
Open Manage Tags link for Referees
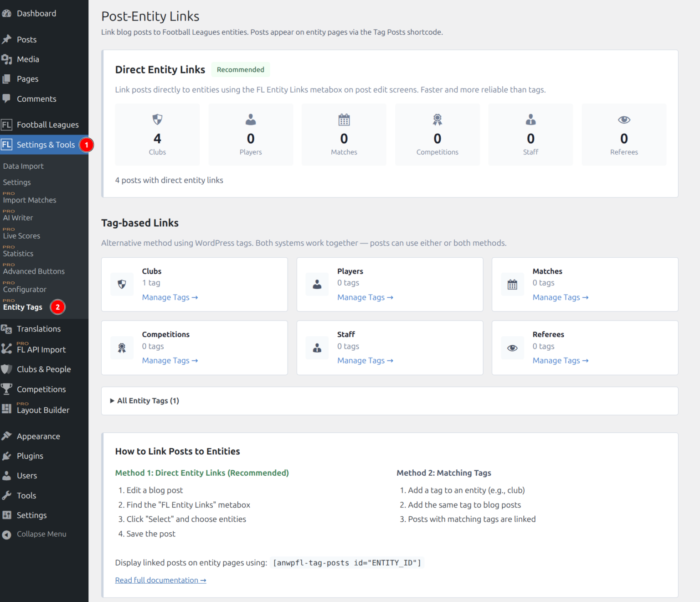pyautogui.click(x=560, y=361)
